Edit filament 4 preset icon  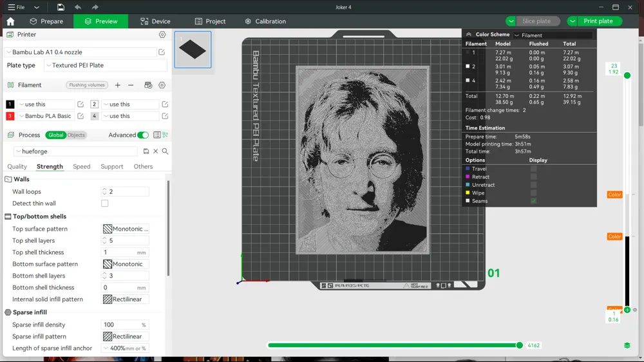click(x=165, y=116)
